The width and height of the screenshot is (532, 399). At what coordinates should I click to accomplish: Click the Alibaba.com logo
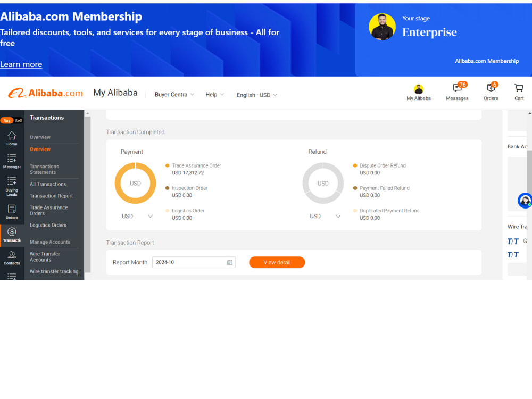click(x=45, y=93)
